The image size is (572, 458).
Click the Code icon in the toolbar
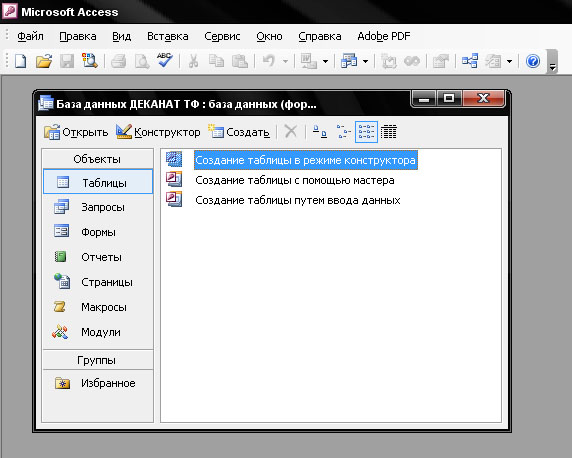point(389,61)
